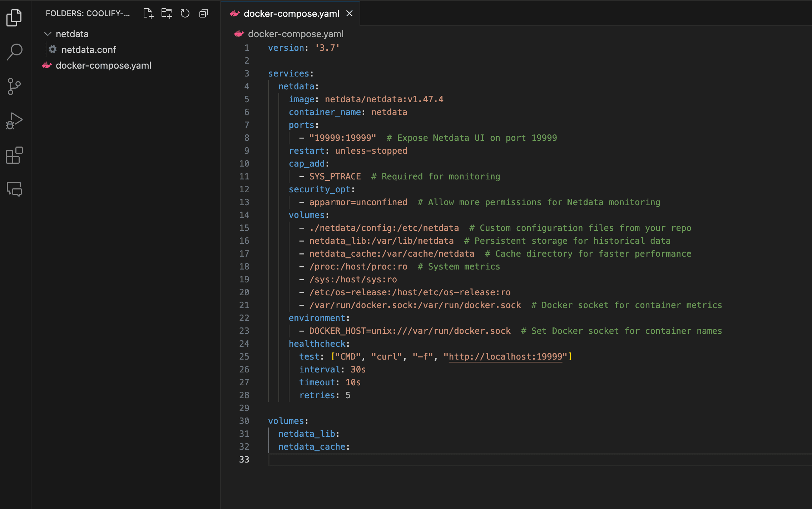The height and width of the screenshot is (509, 812).
Task: Click the services key on line 3
Action: (288, 73)
